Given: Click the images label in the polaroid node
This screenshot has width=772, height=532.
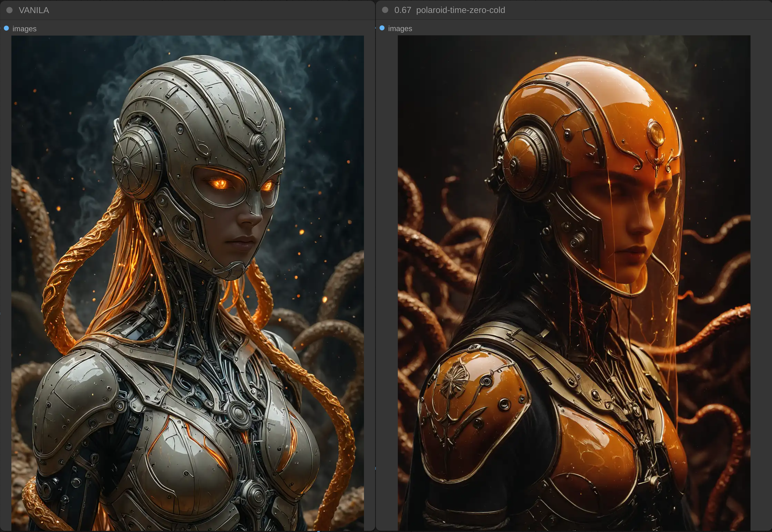Looking at the screenshot, I should 400,29.
